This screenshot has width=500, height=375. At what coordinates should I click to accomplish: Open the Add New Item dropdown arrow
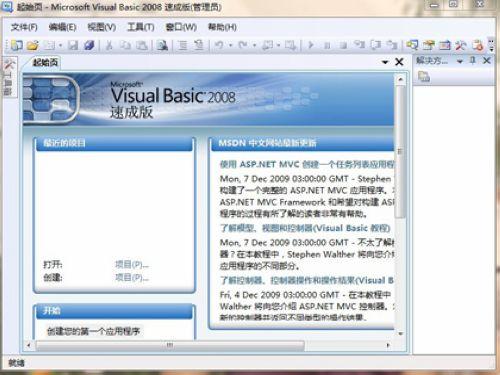[60, 45]
